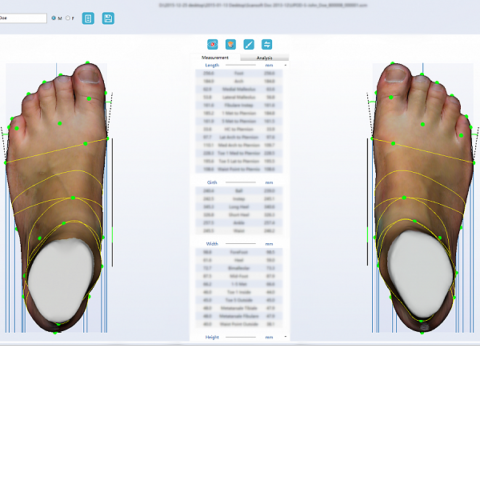
Task: Click the orange texture model icon
Action: click(231, 44)
